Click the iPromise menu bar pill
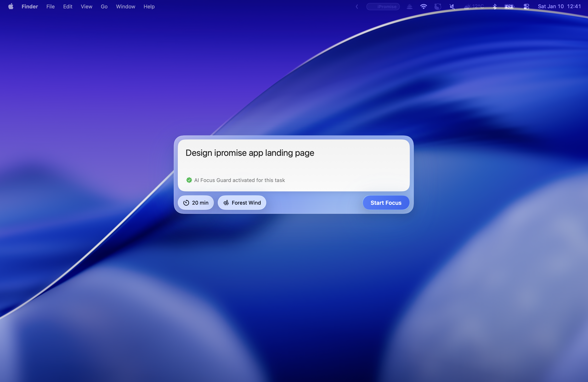 383,7
